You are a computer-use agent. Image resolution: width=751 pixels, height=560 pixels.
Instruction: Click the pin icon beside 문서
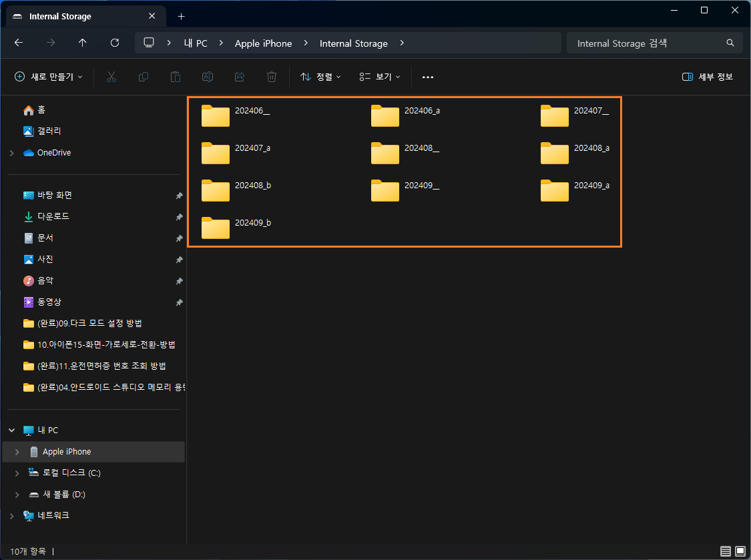pyautogui.click(x=179, y=238)
